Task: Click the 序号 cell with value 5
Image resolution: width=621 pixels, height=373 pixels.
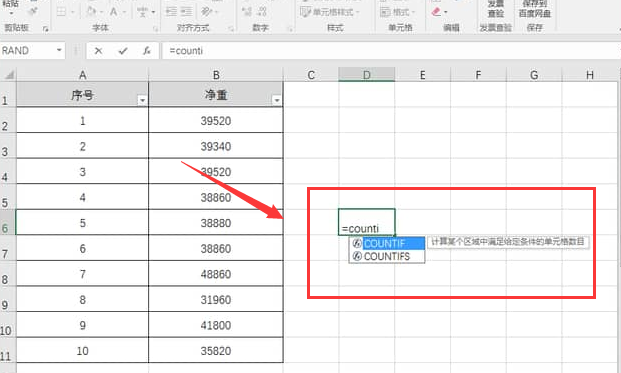Action: click(82, 223)
